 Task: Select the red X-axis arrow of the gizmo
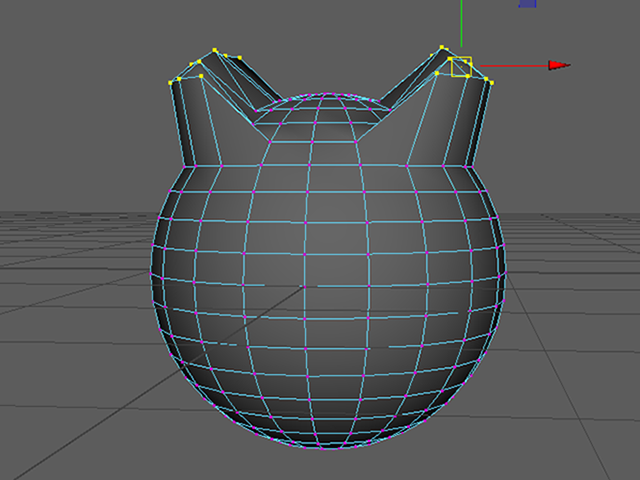click(559, 65)
